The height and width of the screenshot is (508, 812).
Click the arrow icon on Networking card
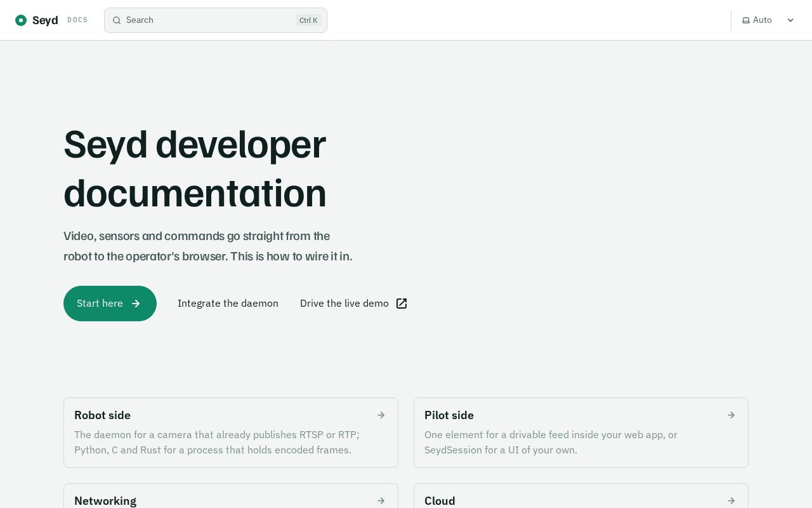(381, 501)
